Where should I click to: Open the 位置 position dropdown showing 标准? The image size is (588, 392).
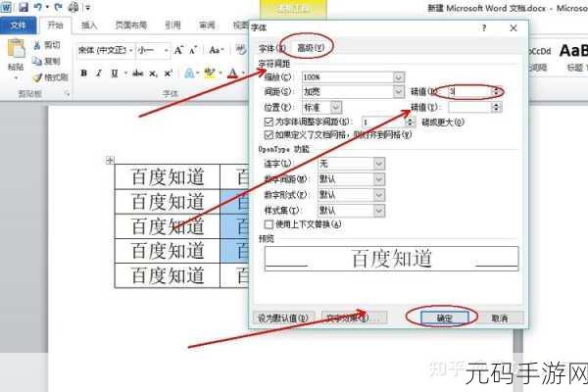point(321,108)
